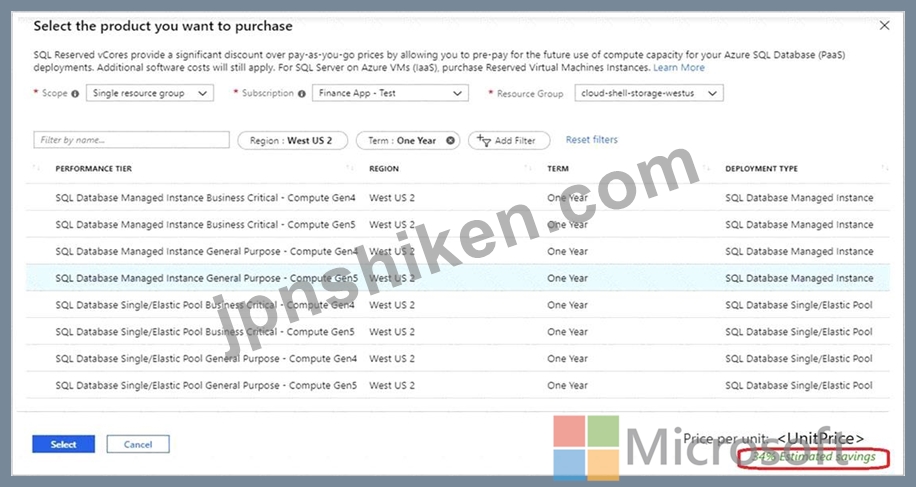Click the 34% Estimated savings text
The height and width of the screenshot is (487, 916).
tap(813, 457)
